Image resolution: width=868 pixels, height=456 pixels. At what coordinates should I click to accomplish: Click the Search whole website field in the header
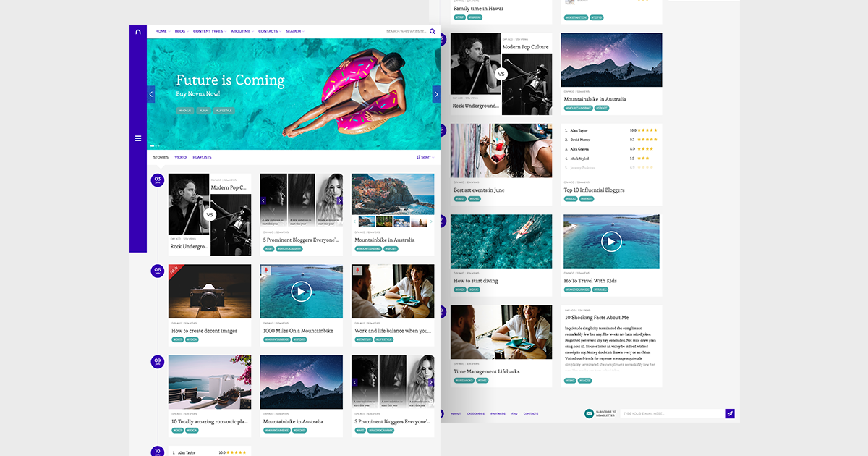406,32
